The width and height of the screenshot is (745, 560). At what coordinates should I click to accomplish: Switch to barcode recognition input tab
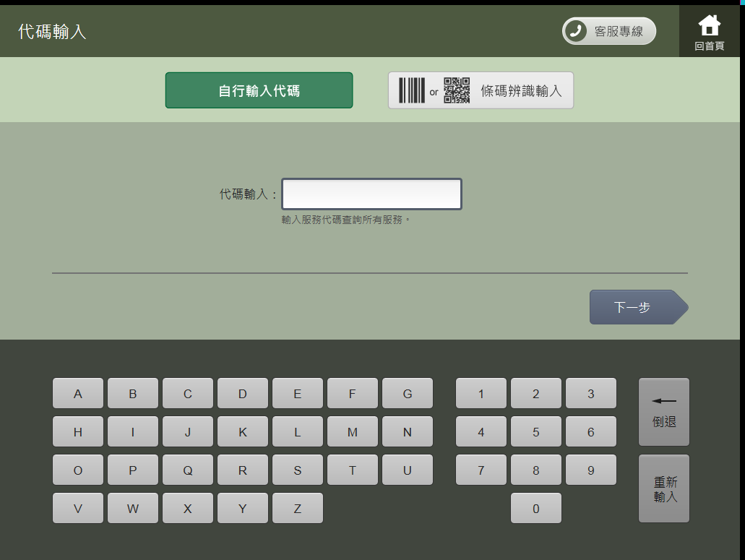tap(481, 90)
